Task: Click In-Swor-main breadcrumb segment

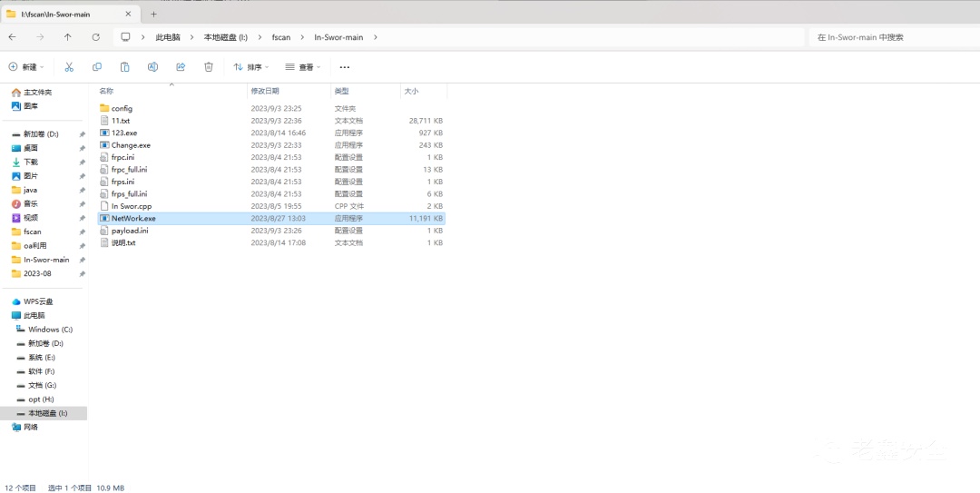Action: 338,37
